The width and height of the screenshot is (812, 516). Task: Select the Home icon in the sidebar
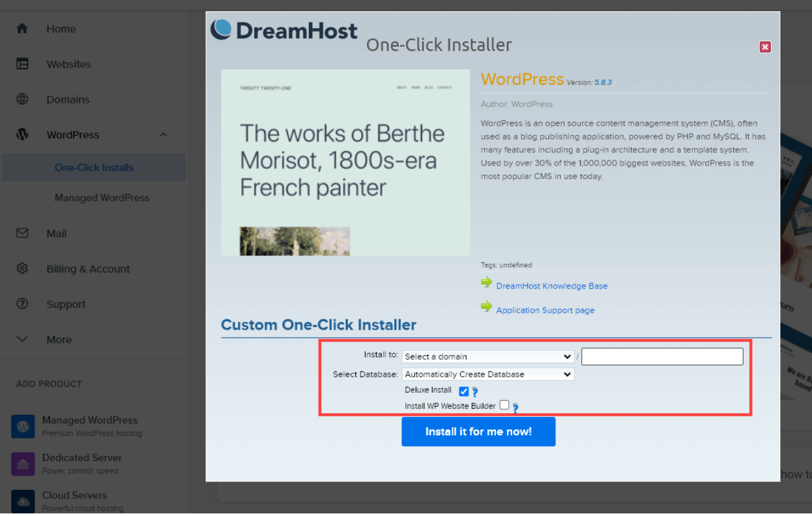(x=22, y=29)
